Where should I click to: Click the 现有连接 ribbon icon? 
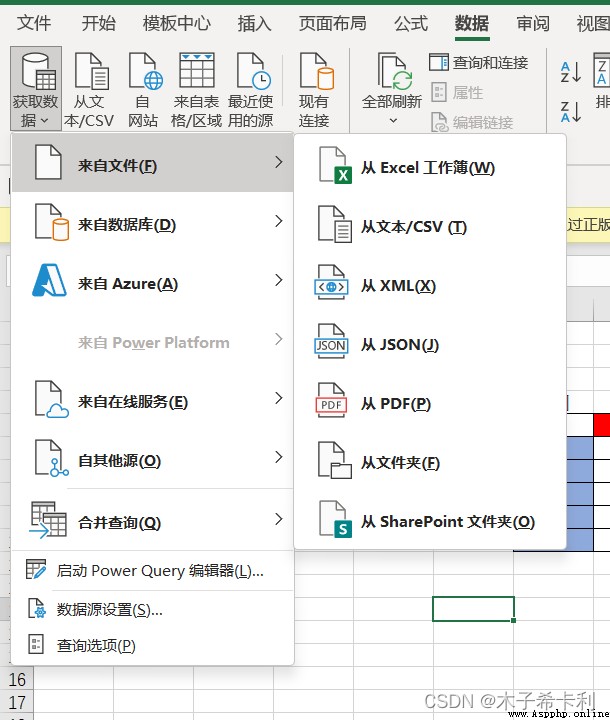(314, 90)
